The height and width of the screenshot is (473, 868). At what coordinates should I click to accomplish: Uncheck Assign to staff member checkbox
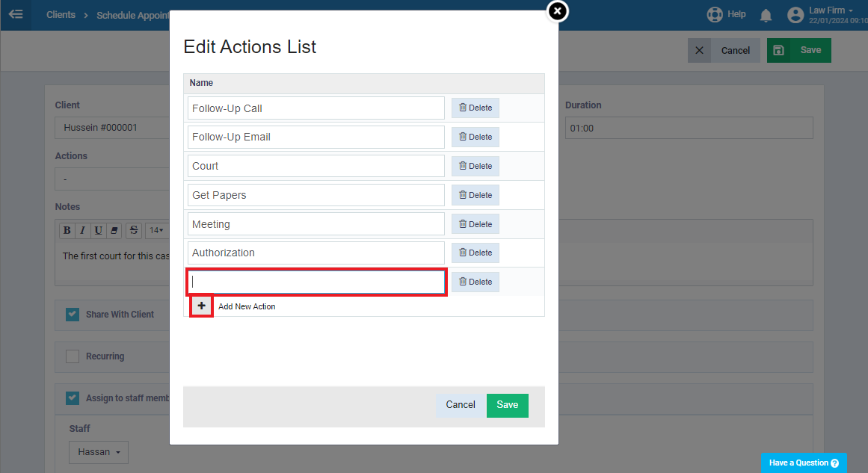73,398
